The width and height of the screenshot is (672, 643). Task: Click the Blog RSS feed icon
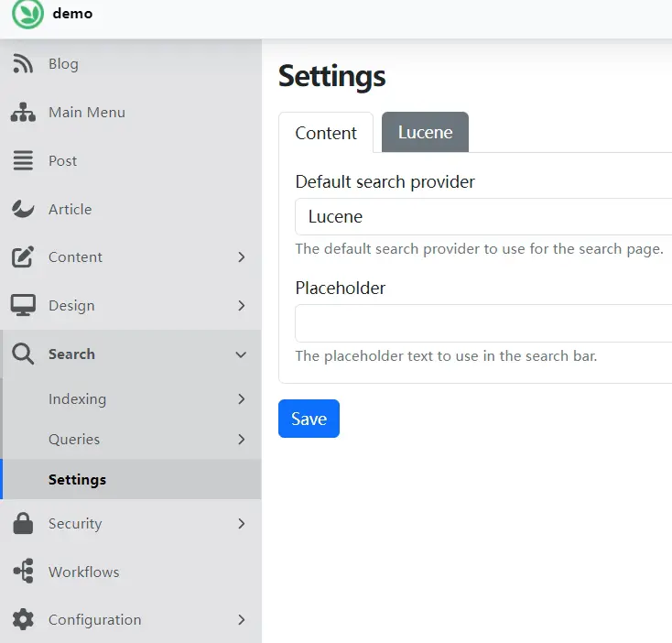pos(23,64)
